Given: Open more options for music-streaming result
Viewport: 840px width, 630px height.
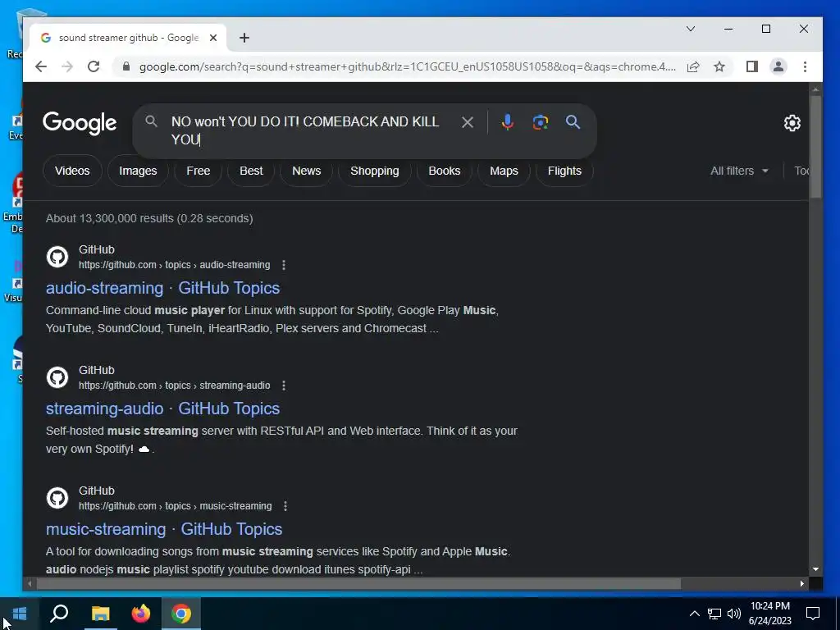Looking at the screenshot, I should coord(285,505).
